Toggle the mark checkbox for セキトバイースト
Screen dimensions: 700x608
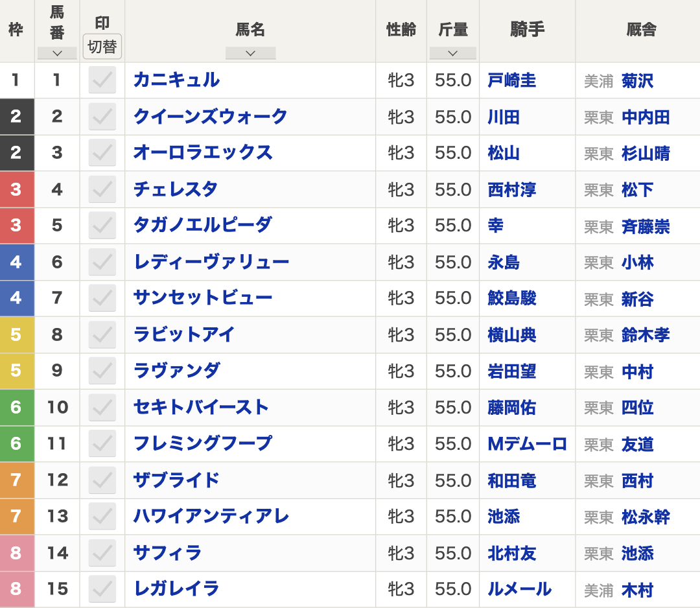[x=102, y=408]
